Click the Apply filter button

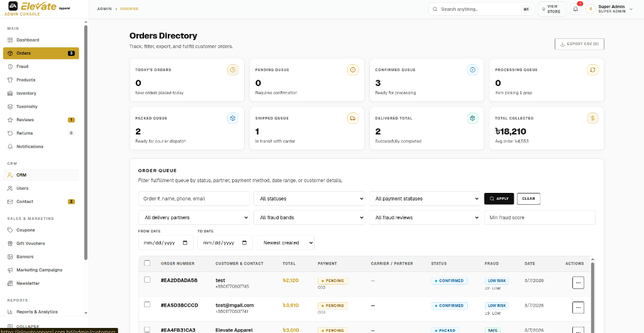pos(499,199)
